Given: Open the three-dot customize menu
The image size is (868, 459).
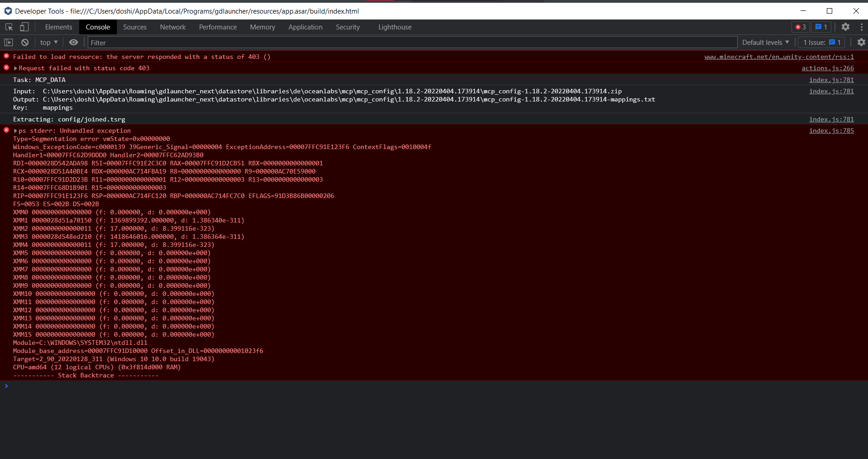Looking at the screenshot, I should [x=862, y=27].
